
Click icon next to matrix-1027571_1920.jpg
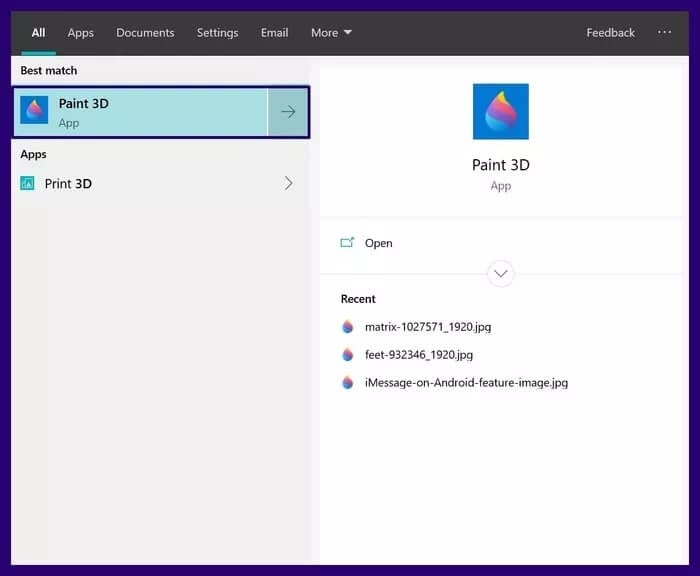point(347,327)
